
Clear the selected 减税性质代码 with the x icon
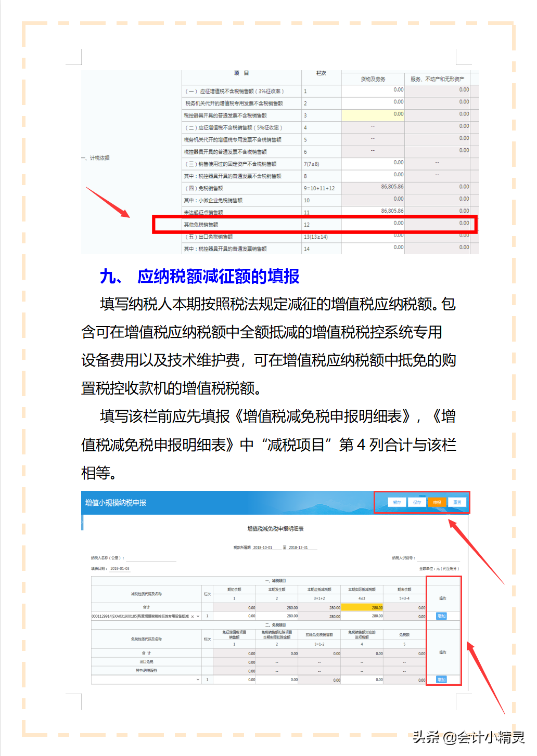tap(193, 616)
